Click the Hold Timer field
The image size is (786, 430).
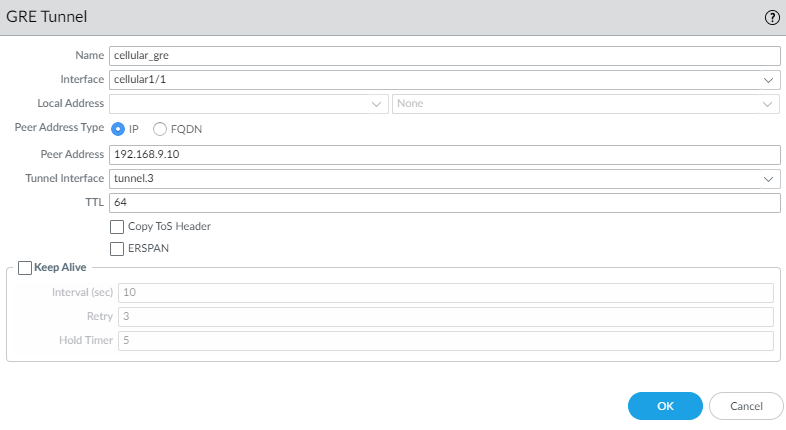446,341
